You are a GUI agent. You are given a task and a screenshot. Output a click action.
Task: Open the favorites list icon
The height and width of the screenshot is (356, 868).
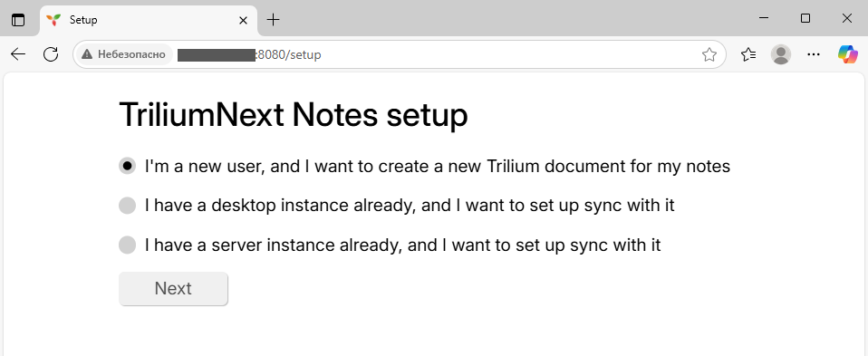748,54
